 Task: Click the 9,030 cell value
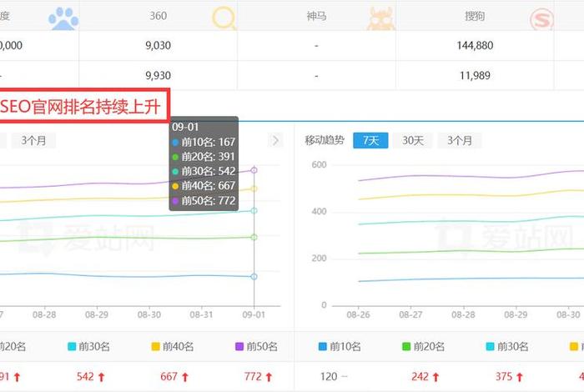[x=159, y=45]
